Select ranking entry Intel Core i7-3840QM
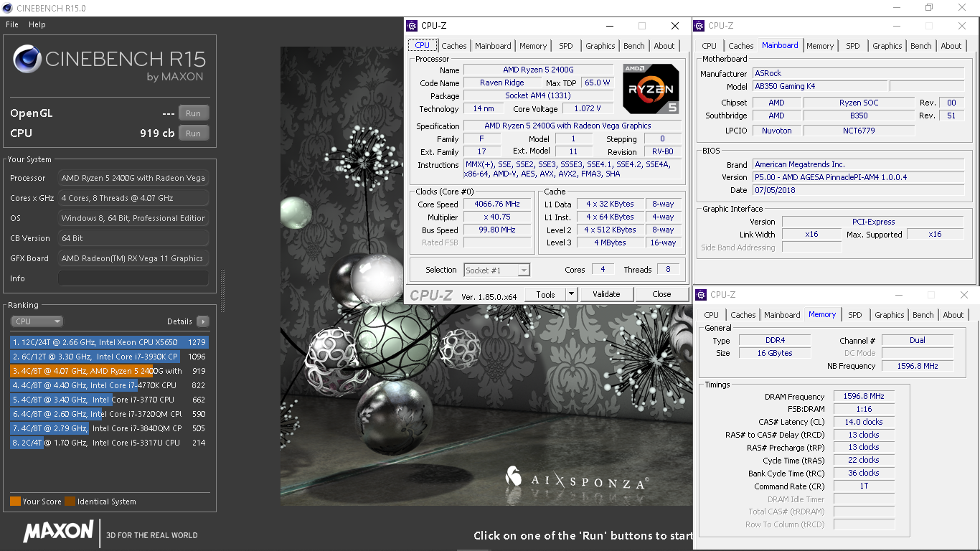This screenshot has width=980, height=551. point(109,428)
